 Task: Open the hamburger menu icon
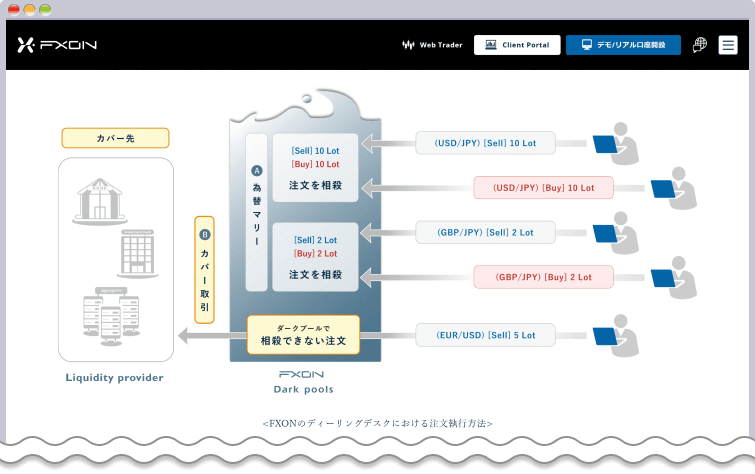tap(728, 45)
